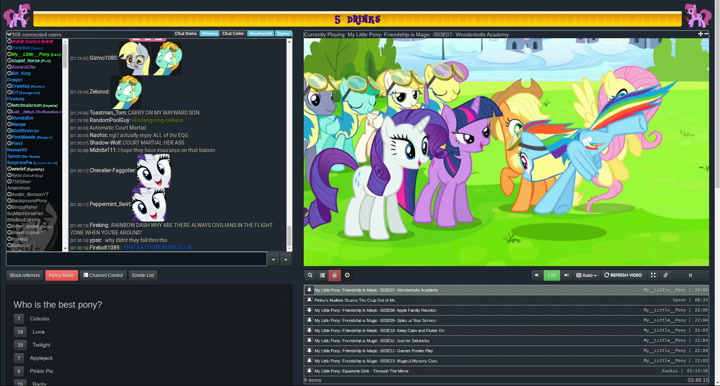Click the minus icon above the video
The image size is (720, 386).
coord(706,34)
